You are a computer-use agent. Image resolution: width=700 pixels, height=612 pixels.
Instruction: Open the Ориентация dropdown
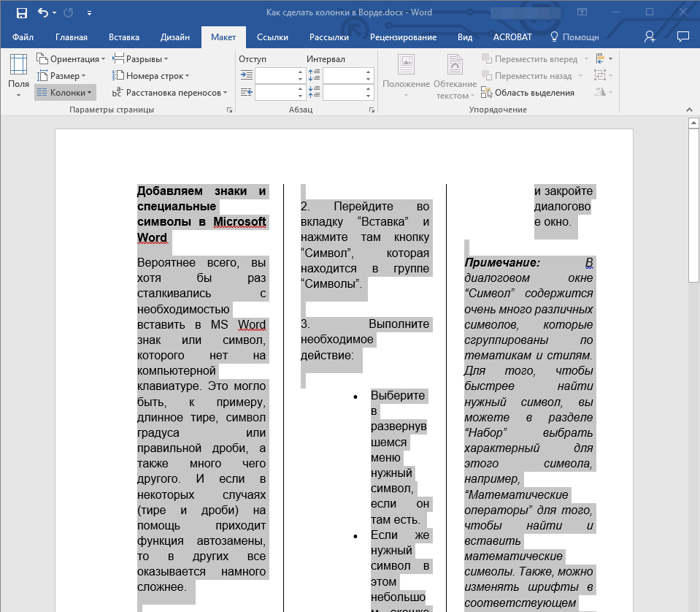pyautogui.click(x=71, y=59)
